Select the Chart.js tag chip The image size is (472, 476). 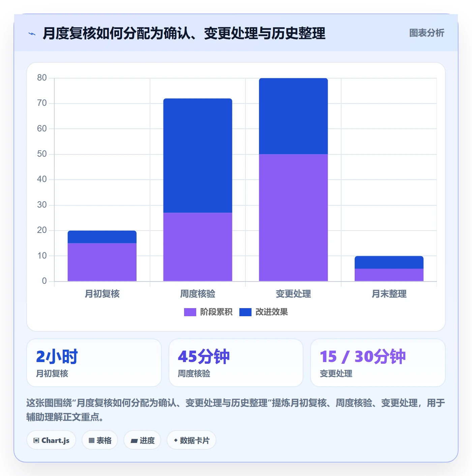click(51, 440)
